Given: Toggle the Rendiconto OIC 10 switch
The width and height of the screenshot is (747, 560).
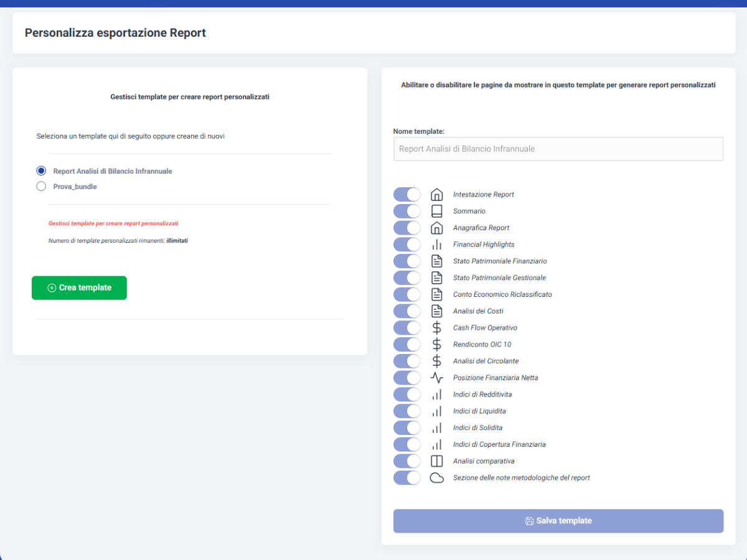Looking at the screenshot, I should (x=407, y=345).
